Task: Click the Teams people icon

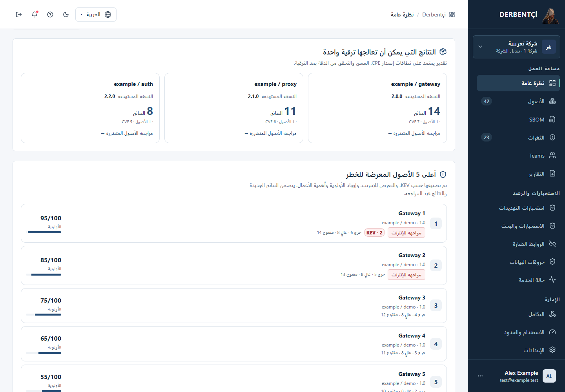Action: point(552,156)
